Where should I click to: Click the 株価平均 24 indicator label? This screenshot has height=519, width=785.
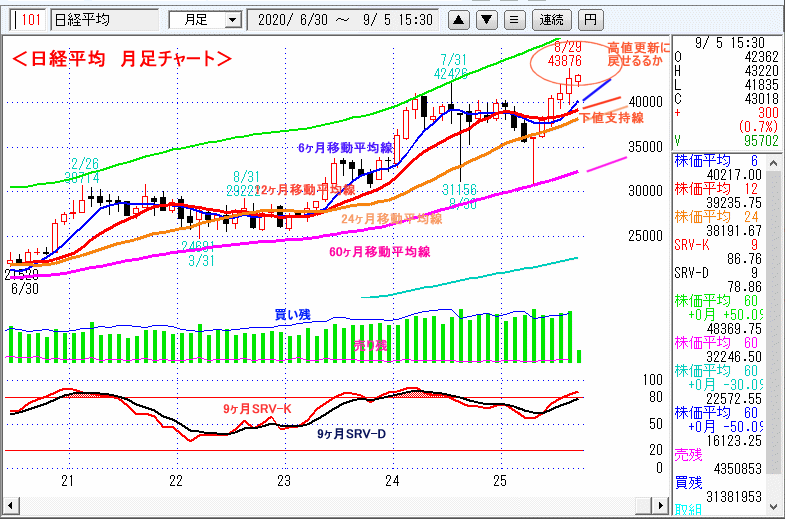[716, 217]
